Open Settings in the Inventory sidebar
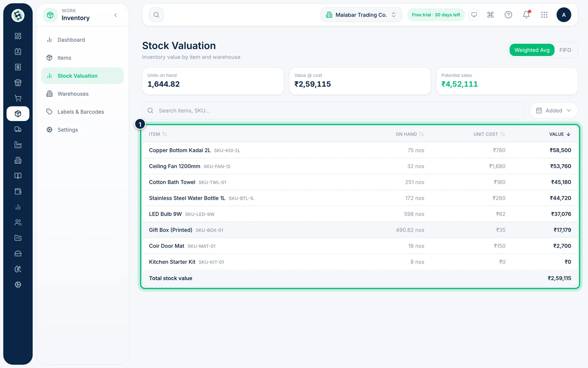 coord(82,130)
